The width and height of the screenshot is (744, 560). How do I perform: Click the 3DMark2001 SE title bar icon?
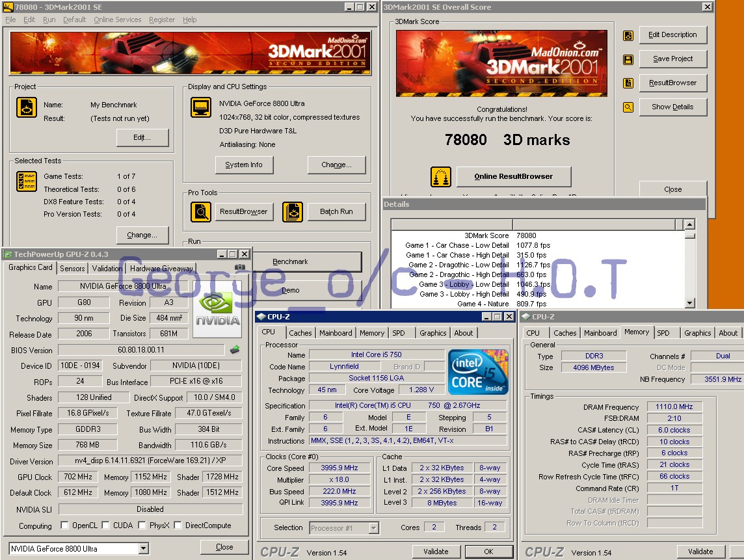(x=8, y=7)
